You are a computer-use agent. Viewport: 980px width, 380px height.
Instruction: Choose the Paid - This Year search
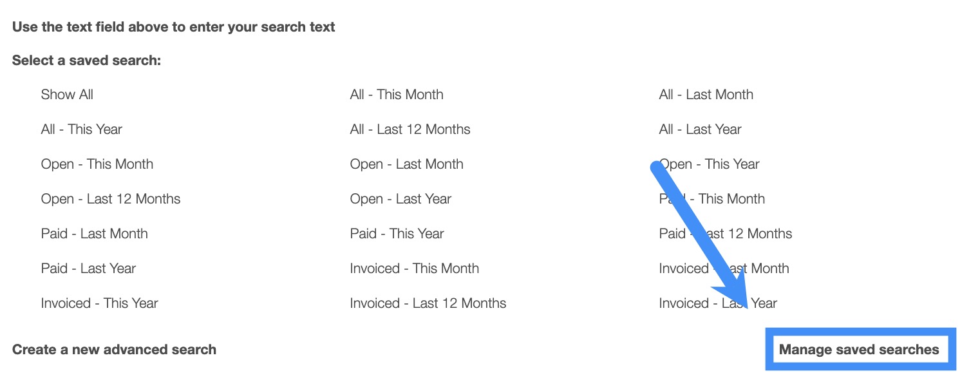(397, 234)
